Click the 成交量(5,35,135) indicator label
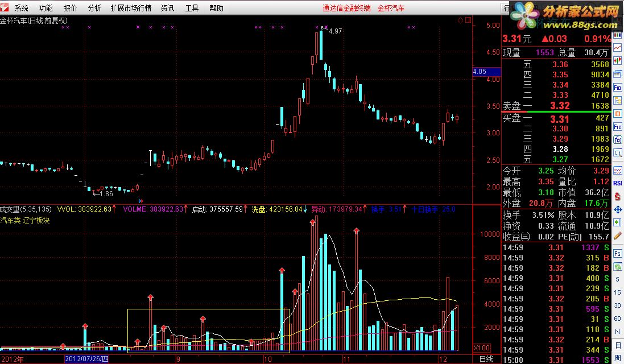The height and width of the screenshot is (364, 624). (26, 209)
